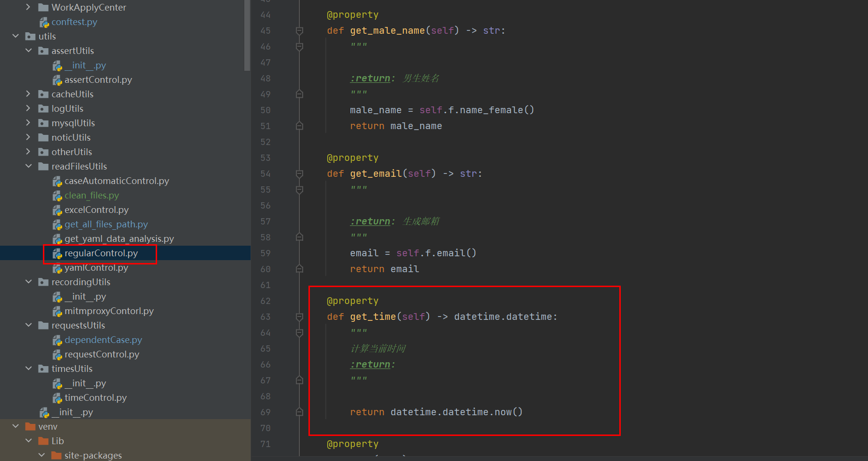Fold the get_time function on line 63
Viewport: 868px width, 461px height.
[299, 317]
